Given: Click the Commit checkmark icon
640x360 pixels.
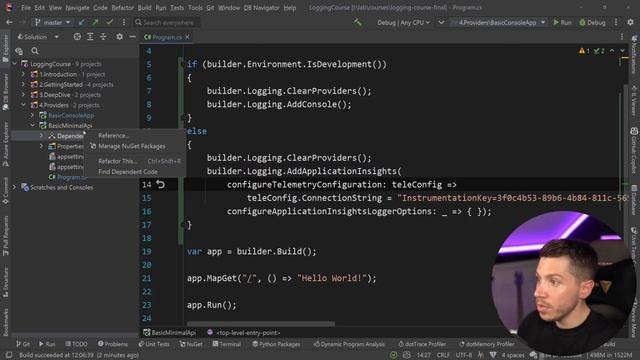Looking at the screenshot, I should [110, 22].
